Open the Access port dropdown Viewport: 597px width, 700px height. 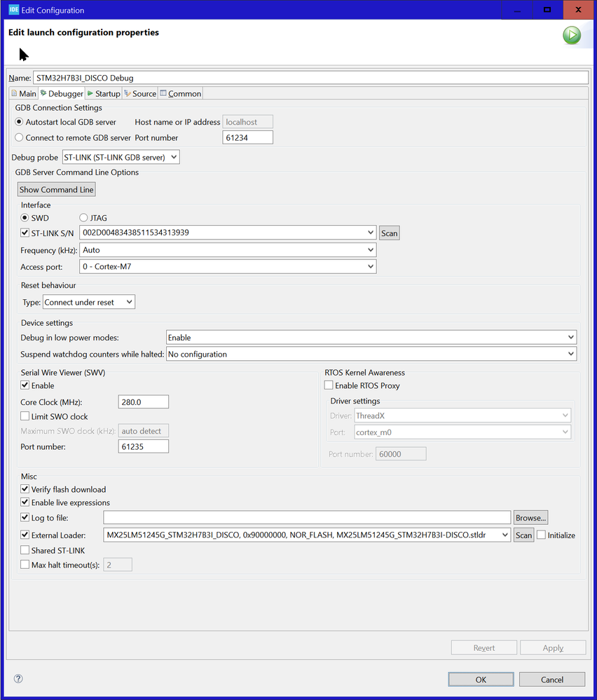[x=228, y=266]
